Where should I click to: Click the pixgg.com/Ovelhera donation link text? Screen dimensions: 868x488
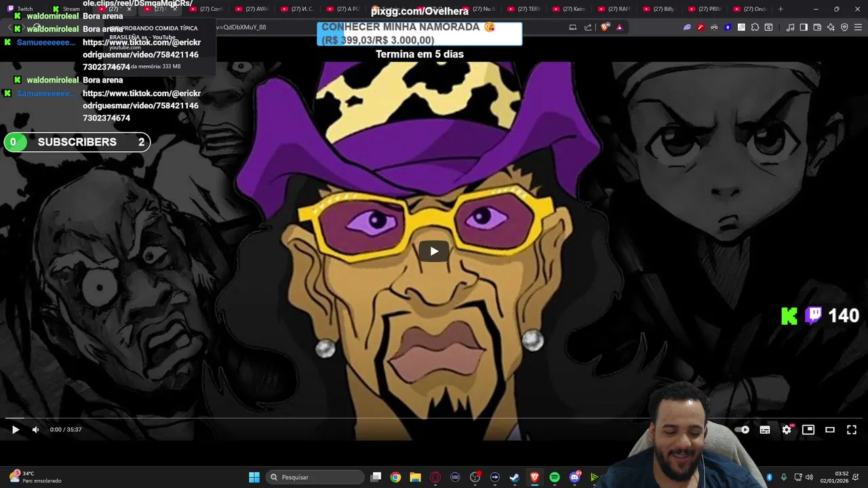coord(420,12)
